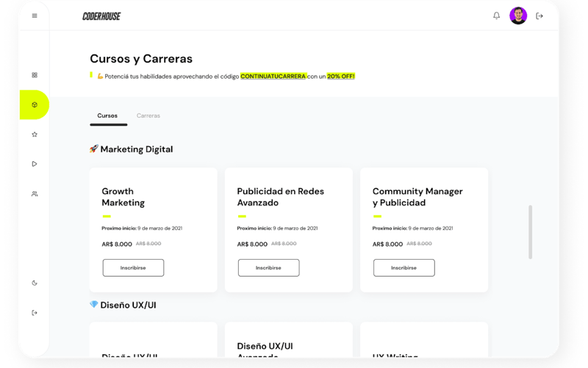The image size is (588, 368).
Task: Click the Growth Marketing AR$ 8.000 price
Action: coord(117,244)
